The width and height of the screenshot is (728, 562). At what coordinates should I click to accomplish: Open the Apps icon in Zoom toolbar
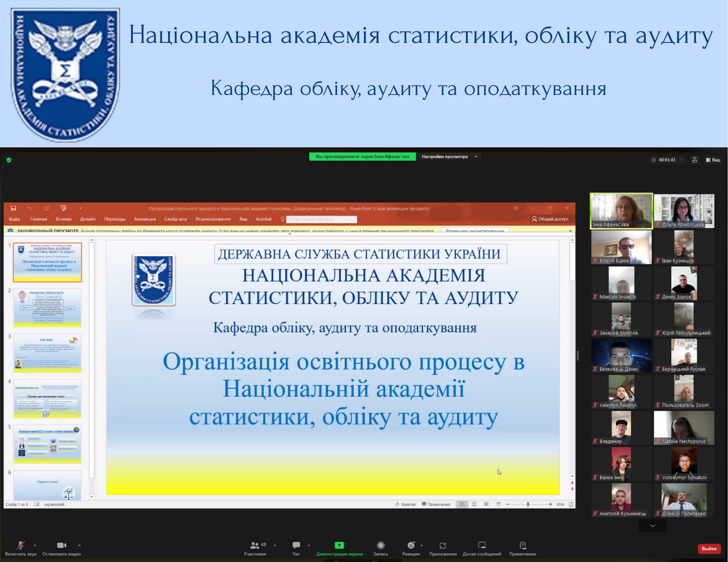click(443, 545)
